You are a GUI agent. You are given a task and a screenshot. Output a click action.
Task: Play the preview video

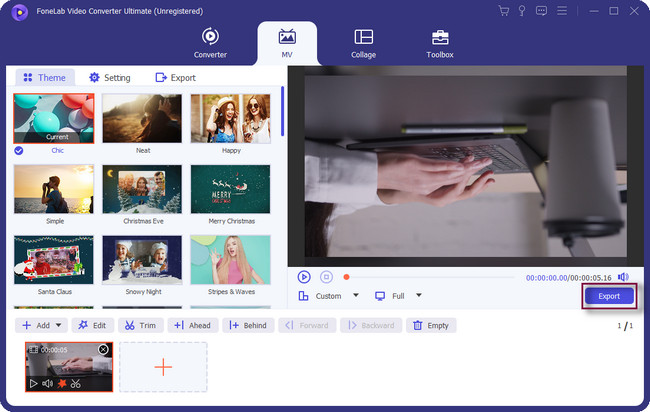pos(304,276)
